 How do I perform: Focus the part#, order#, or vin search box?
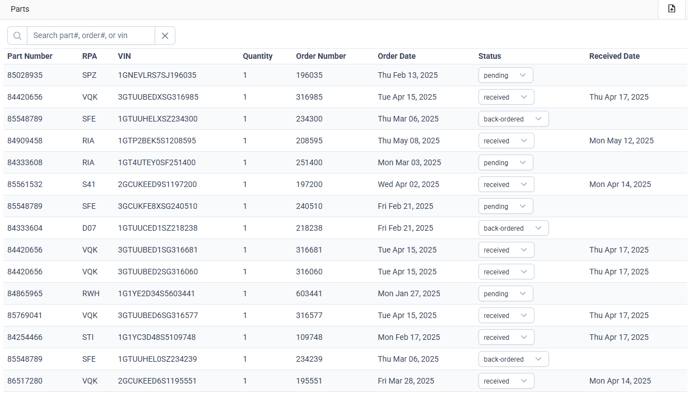[x=91, y=36]
